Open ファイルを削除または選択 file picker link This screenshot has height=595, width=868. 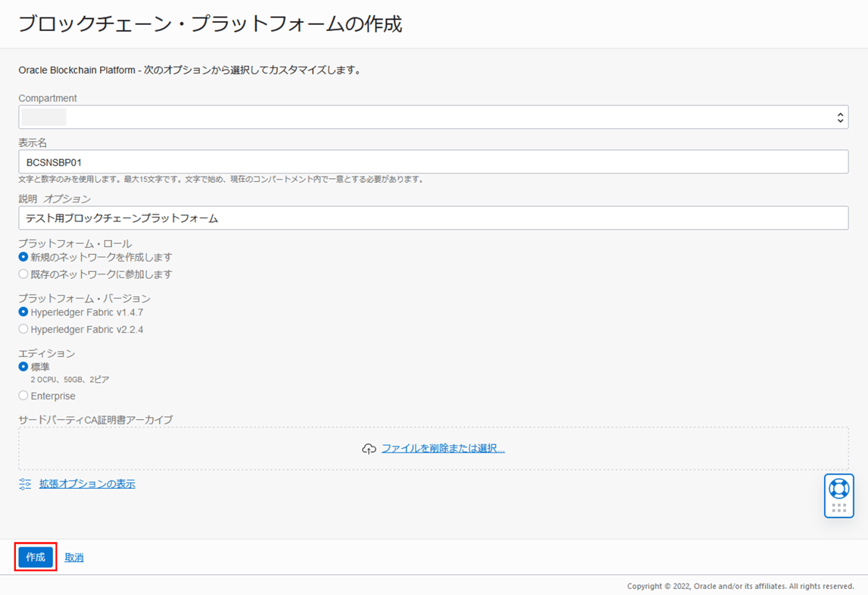pyautogui.click(x=443, y=448)
